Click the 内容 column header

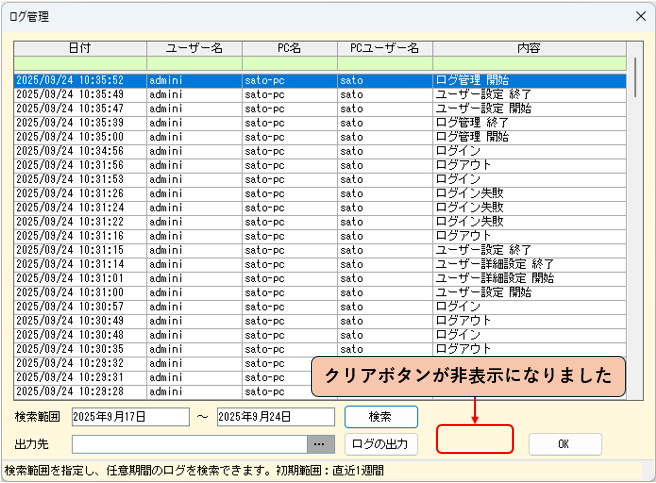click(529, 48)
